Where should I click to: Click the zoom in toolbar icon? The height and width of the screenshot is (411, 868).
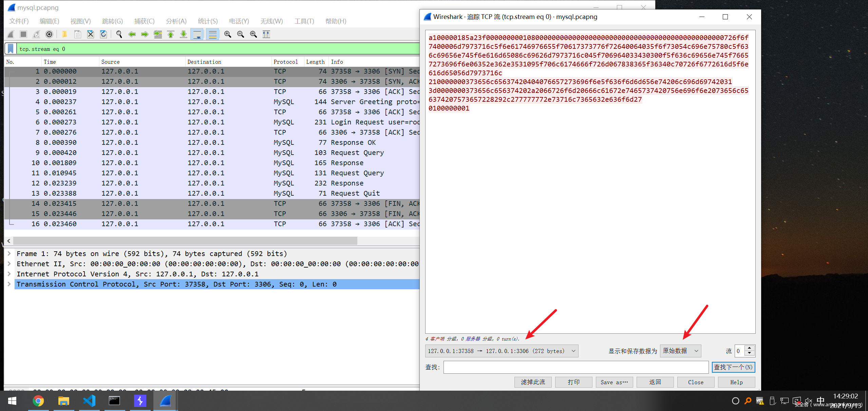pyautogui.click(x=228, y=34)
